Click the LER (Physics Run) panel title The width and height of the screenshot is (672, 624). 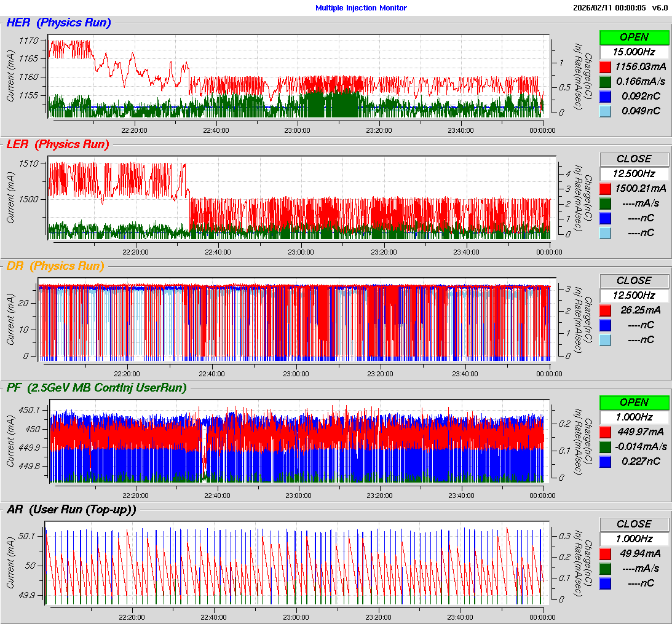tap(58, 144)
